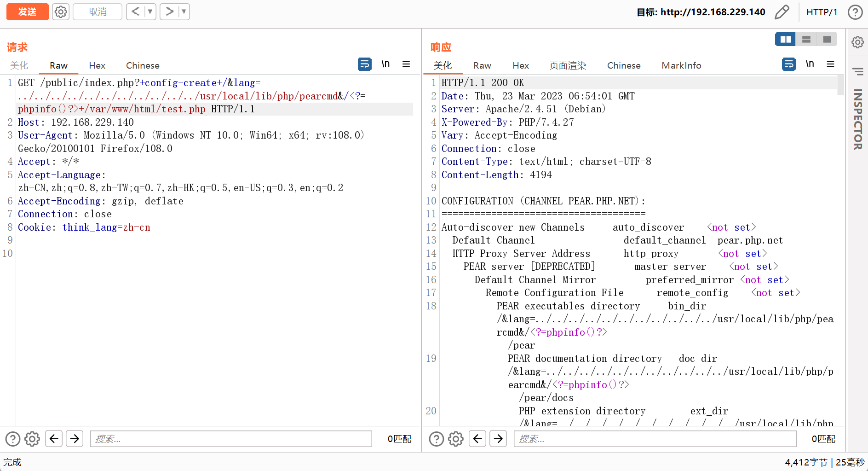Select Raw tab in request panel
The image size is (868, 471).
58,65
